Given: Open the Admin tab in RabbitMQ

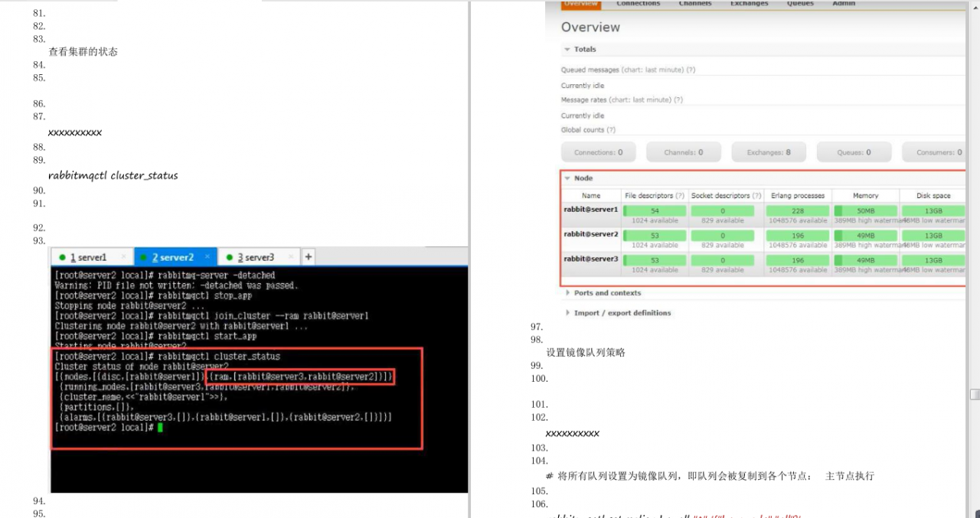Looking at the screenshot, I should pyautogui.click(x=843, y=4).
